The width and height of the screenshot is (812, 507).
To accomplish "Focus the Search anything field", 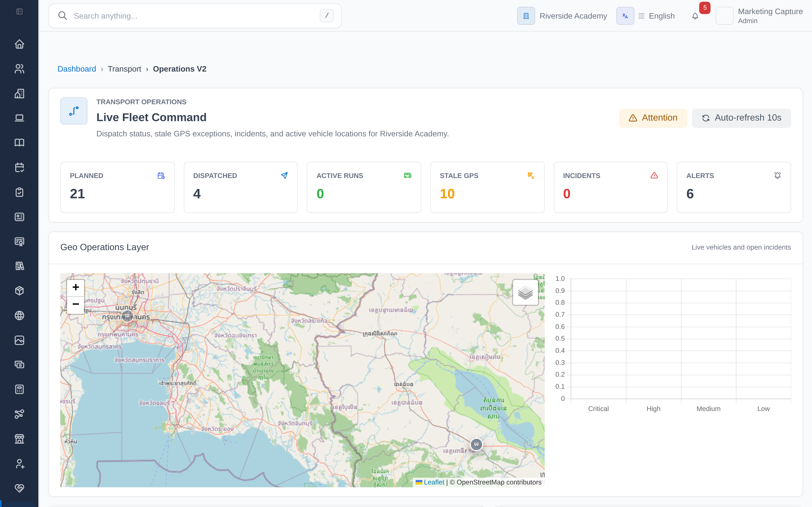I will point(195,16).
